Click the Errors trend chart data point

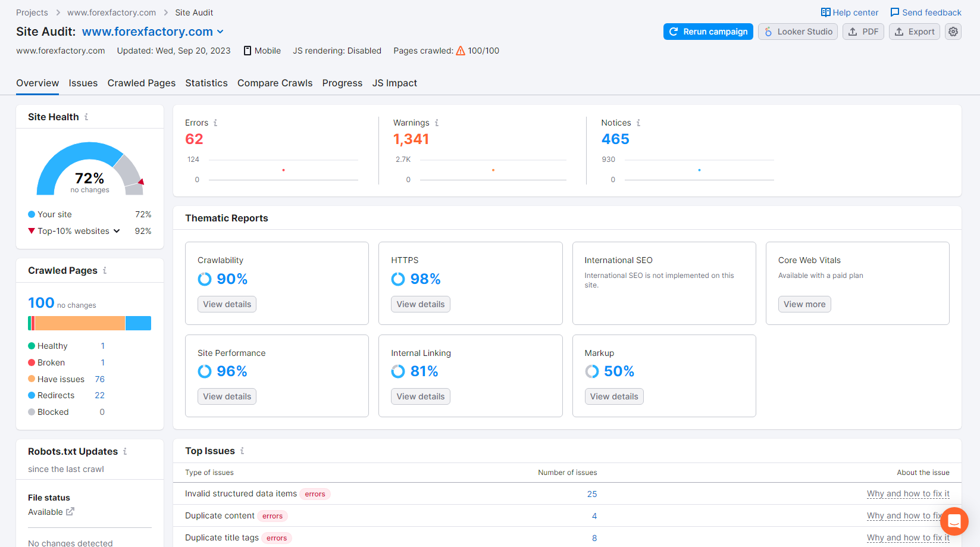(283, 170)
